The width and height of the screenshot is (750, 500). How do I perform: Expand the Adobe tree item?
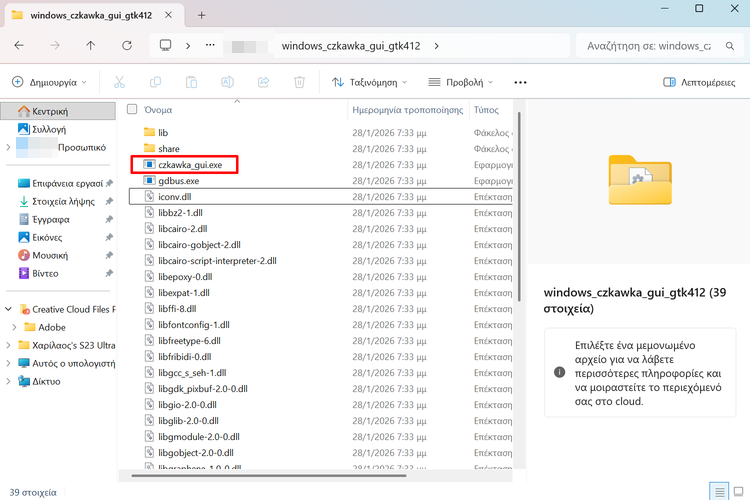click(x=13, y=327)
